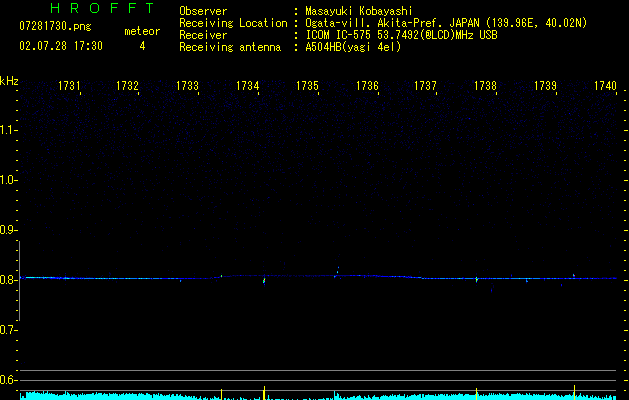The image size is (629, 400).
Task: Click the 1734 time axis label
Action: pos(248,86)
